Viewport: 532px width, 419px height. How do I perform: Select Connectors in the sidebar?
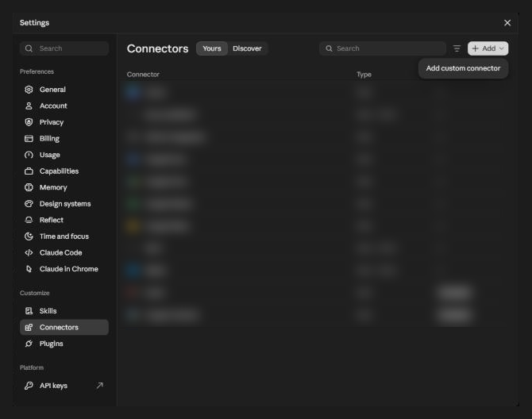[x=64, y=327]
